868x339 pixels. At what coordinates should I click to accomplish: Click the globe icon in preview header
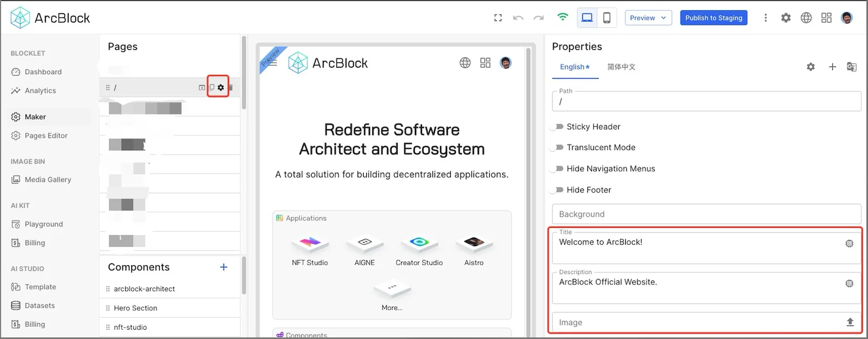coord(465,63)
